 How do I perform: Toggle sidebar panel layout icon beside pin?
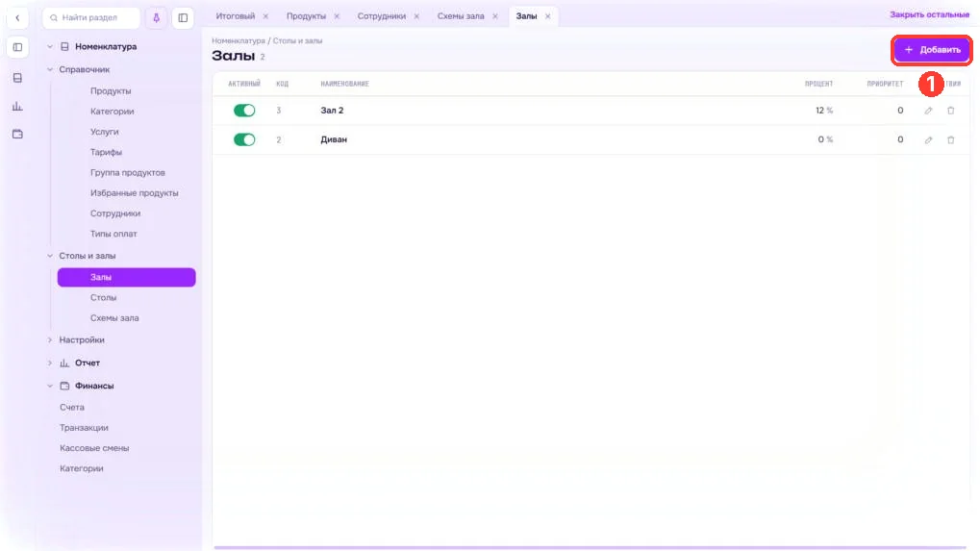tap(183, 17)
